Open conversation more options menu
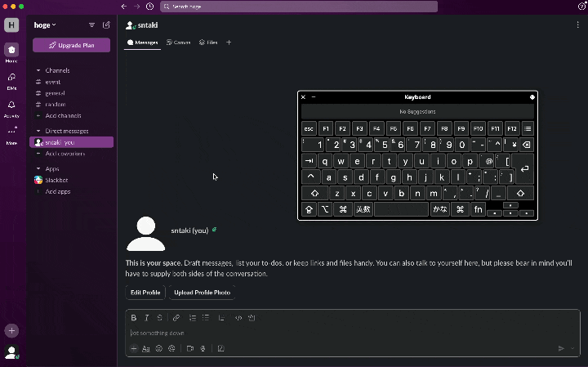The height and width of the screenshot is (367, 588). pos(577,25)
